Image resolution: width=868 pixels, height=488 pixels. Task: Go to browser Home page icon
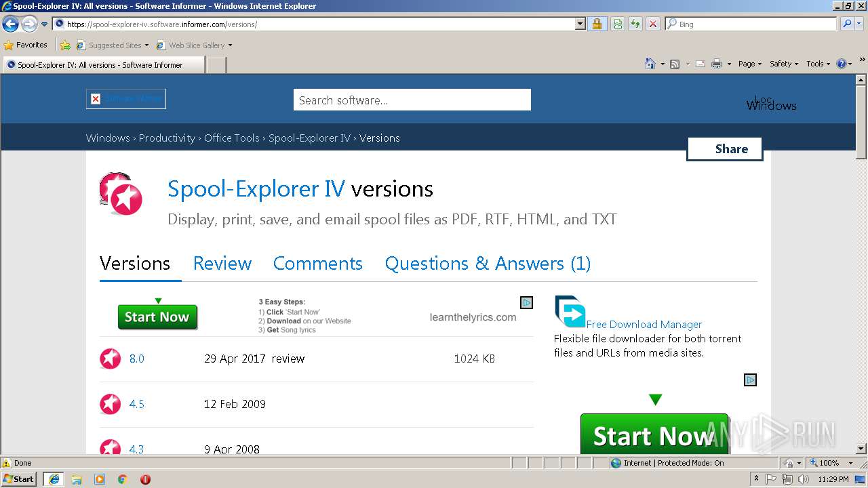pyautogui.click(x=650, y=64)
